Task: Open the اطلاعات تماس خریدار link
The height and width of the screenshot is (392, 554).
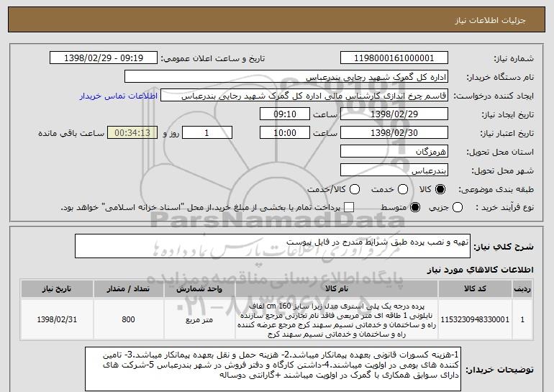Action: pyautogui.click(x=119, y=96)
